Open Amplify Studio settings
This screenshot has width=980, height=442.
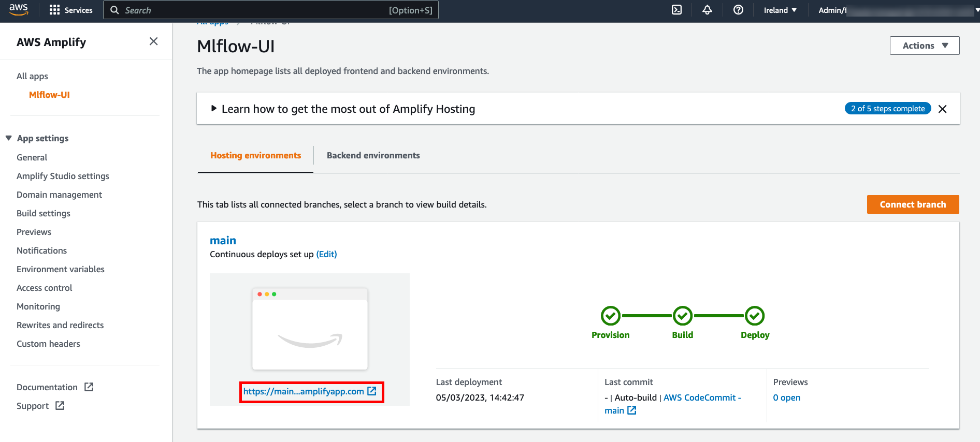point(63,176)
